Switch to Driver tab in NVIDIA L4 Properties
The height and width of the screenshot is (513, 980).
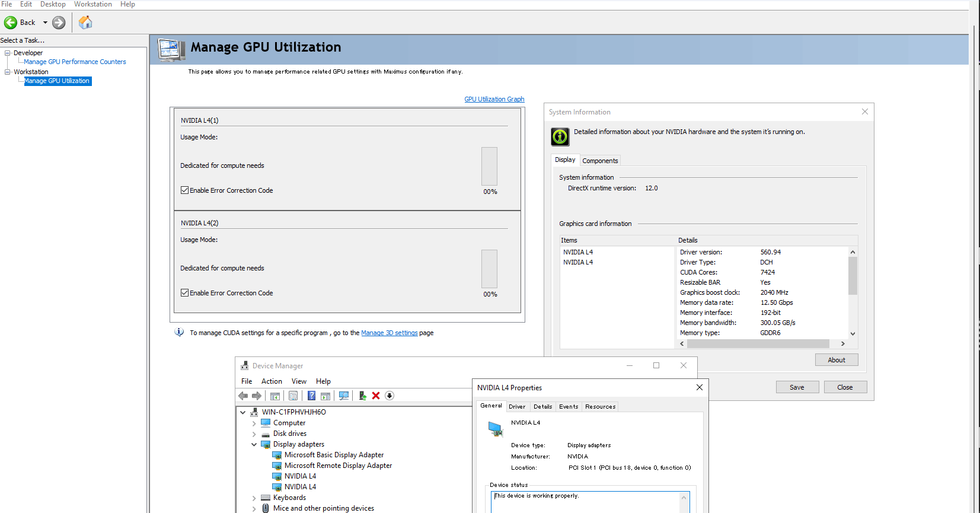point(517,407)
